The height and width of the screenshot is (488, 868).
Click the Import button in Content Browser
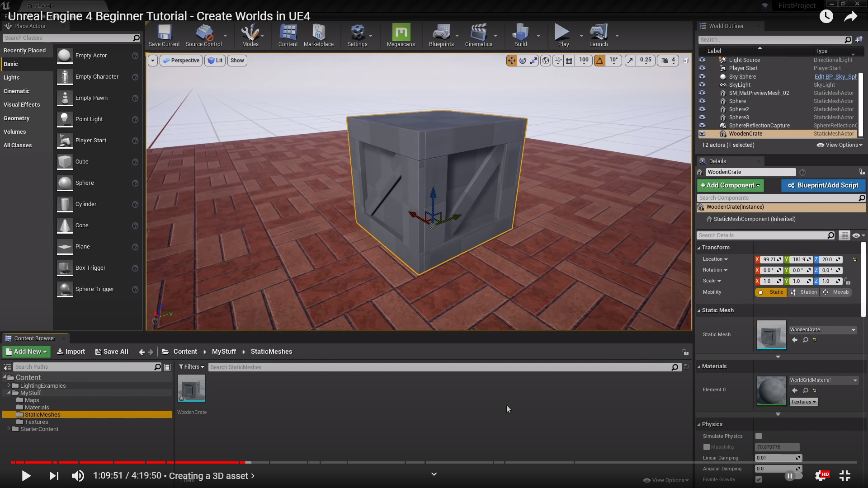71,352
